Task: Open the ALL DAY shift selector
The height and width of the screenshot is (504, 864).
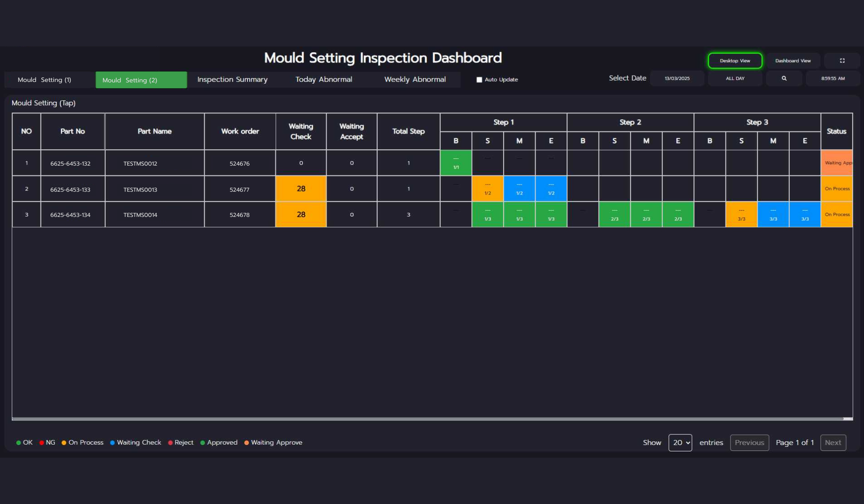Action: 735,78
